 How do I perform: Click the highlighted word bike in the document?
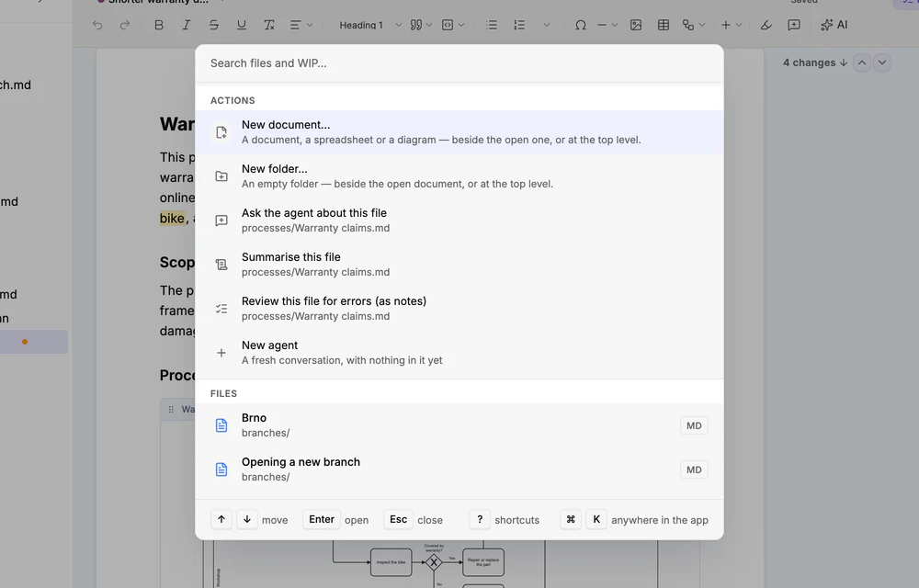tap(173, 219)
